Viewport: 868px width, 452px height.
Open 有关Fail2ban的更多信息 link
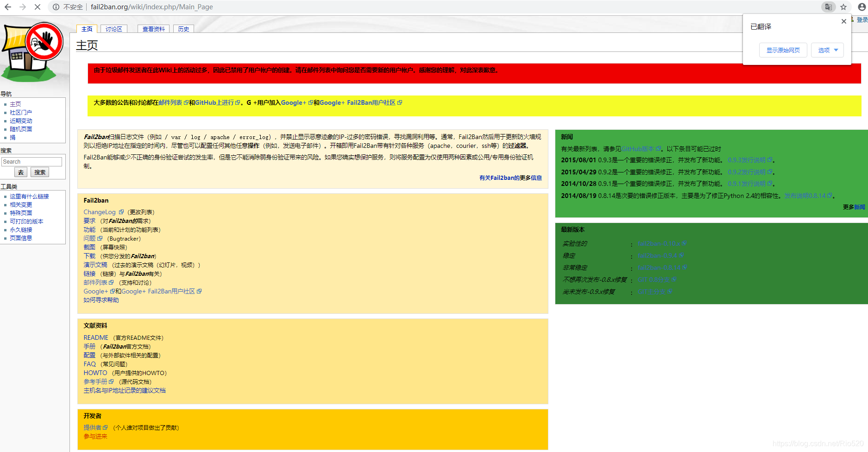tap(510, 178)
